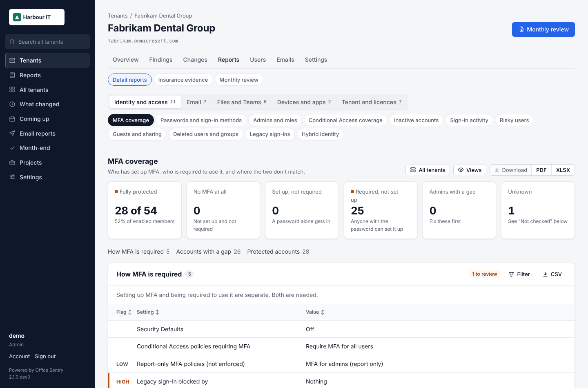Select the Files and Teams category
This screenshot has width=588, height=388.
tap(242, 102)
